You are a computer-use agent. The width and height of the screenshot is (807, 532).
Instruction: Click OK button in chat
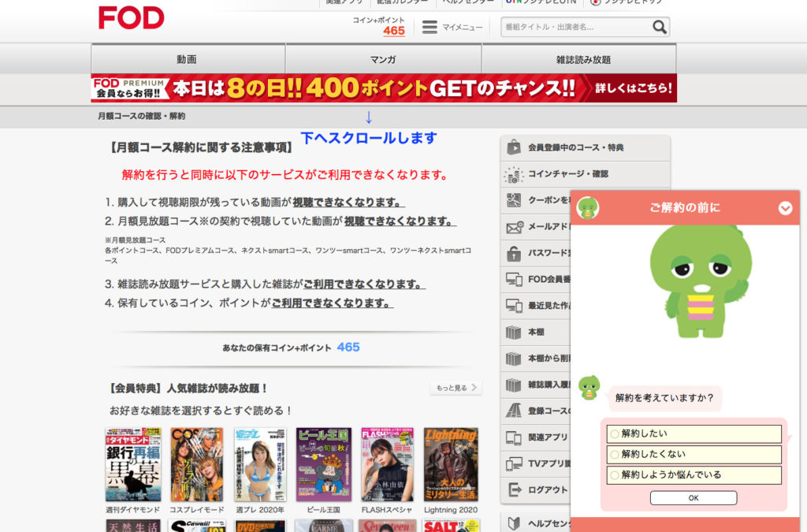[x=694, y=497]
